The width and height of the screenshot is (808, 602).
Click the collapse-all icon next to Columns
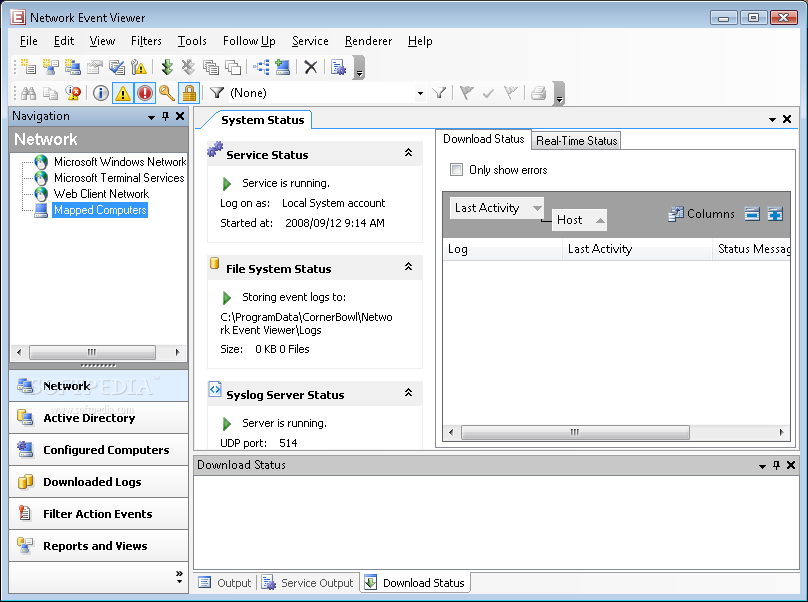(x=752, y=213)
